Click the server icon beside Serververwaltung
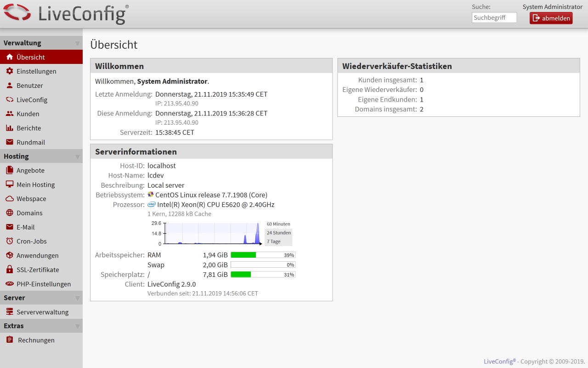Viewport: 588px width, 368px height. pyautogui.click(x=9, y=312)
